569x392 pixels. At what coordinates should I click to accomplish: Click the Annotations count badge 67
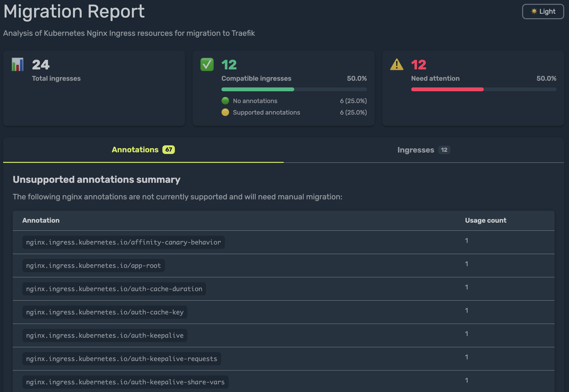(x=168, y=150)
